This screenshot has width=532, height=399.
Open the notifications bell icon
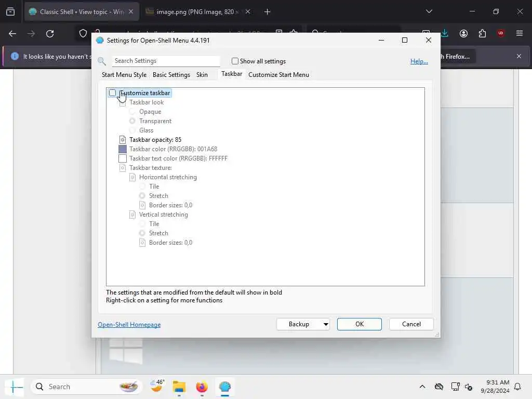coord(518,387)
